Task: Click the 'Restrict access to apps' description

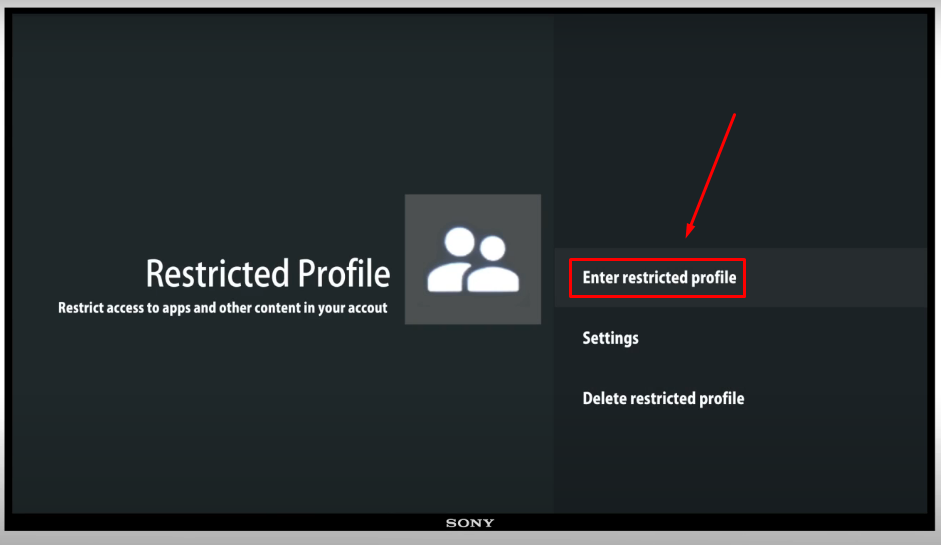Action: click(223, 308)
